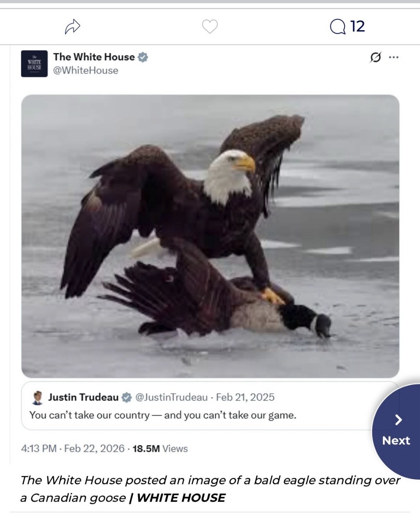Open quoted tweet text about our game
The height and width of the screenshot is (532, 420).
163,415
